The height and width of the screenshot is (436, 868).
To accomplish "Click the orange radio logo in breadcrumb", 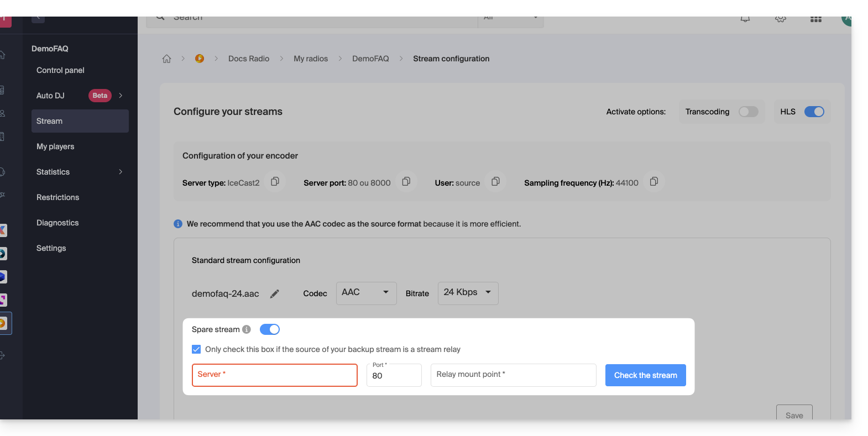I will [200, 59].
